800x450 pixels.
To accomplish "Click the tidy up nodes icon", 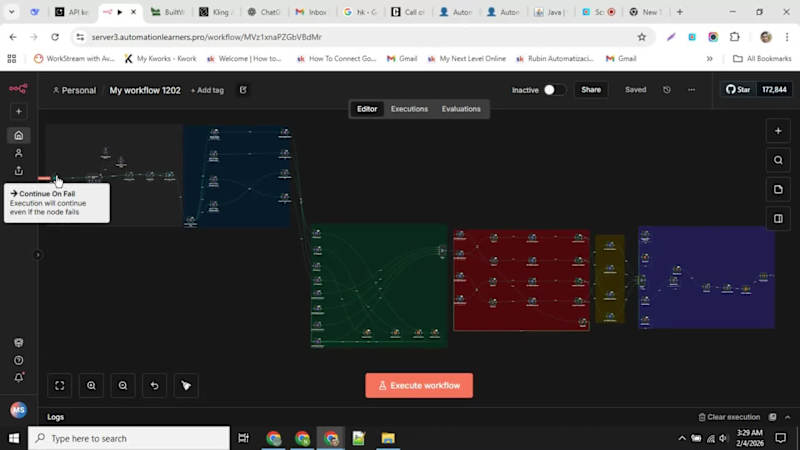I will click(186, 386).
